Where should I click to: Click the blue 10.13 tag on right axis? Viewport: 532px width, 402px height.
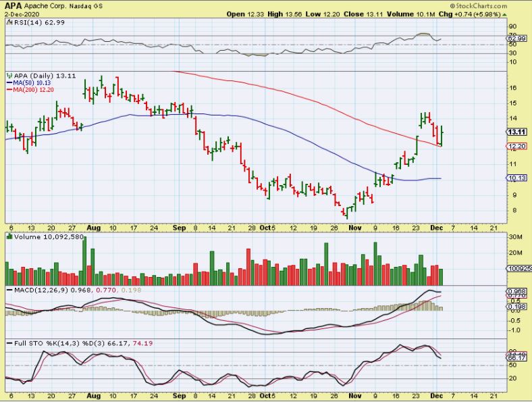point(516,178)
